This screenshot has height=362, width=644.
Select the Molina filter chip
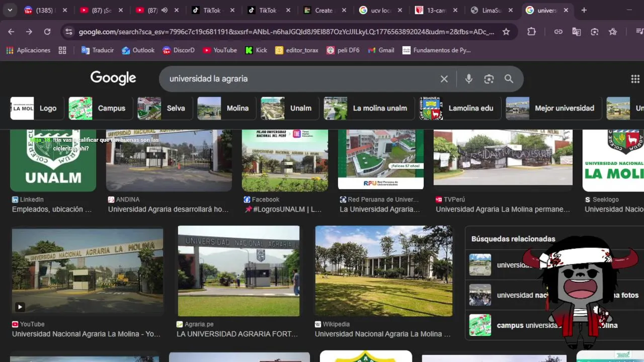pyautogui.click(x=226, y=108)
